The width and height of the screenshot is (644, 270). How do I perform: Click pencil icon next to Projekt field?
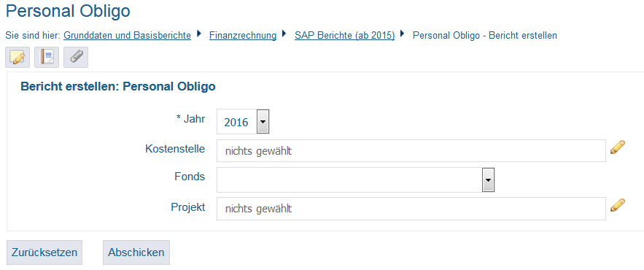click(x=618, y=205)
